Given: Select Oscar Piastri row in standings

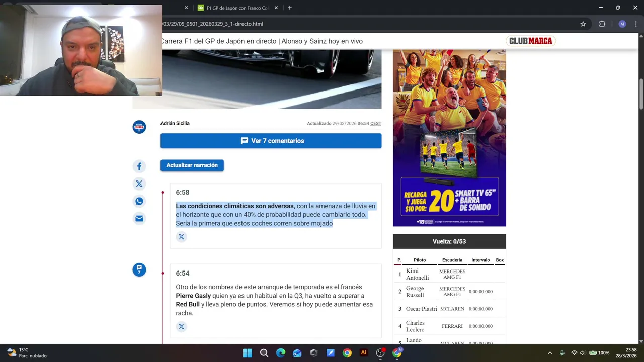Looking at the screenshot, I should pyautogui.click(x=449, y=309).
